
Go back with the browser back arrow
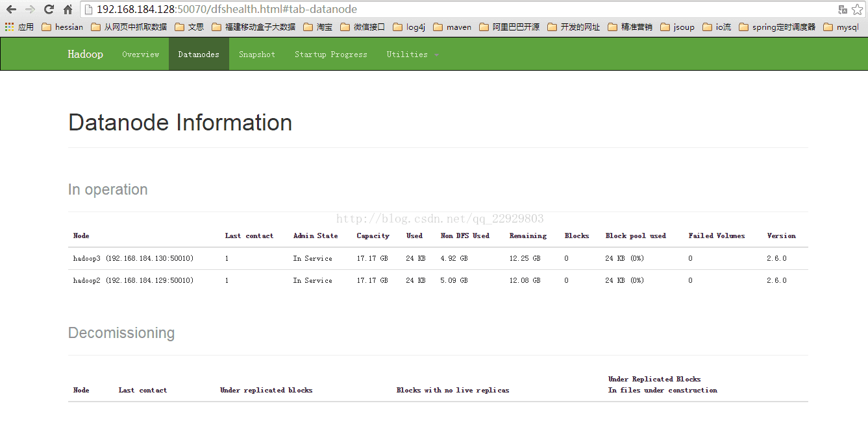(x=11, y=10)
